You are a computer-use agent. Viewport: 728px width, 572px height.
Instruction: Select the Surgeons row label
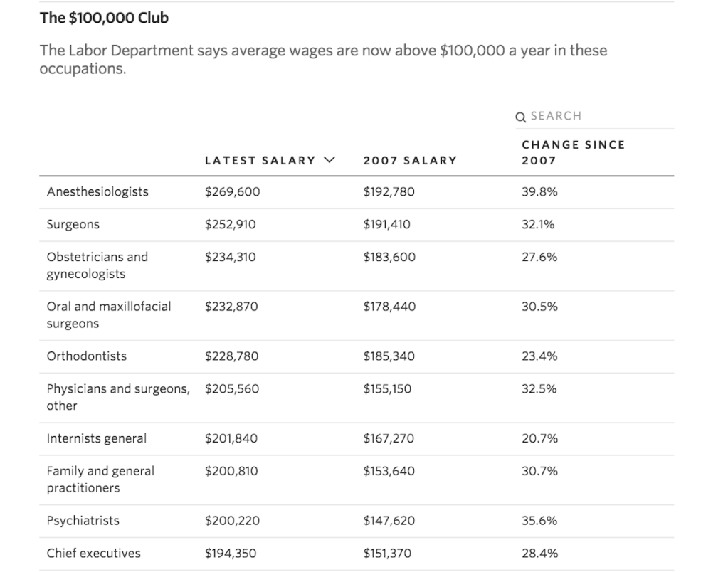(x=73, y=225)
